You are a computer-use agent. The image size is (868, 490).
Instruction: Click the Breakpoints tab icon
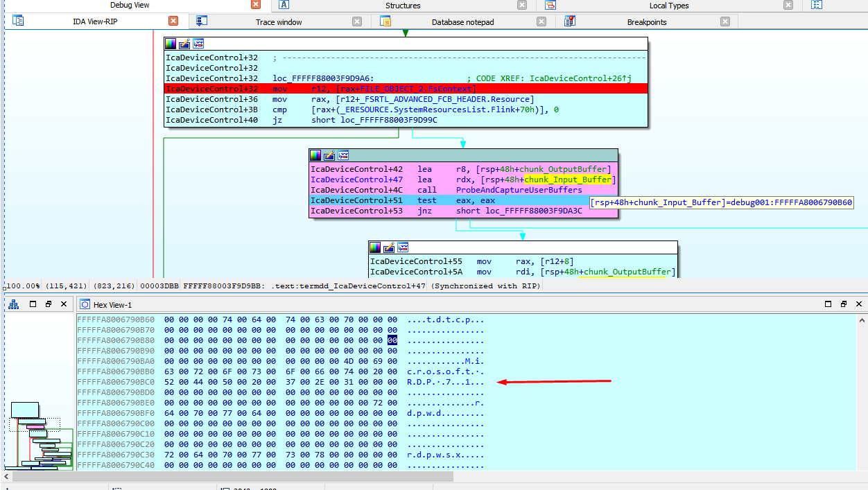pos(570,21)
